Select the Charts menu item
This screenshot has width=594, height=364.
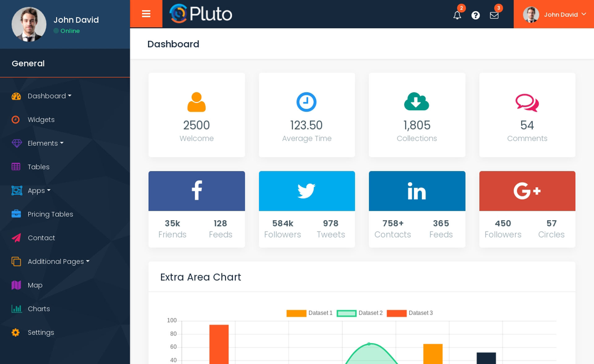(38, 308)
